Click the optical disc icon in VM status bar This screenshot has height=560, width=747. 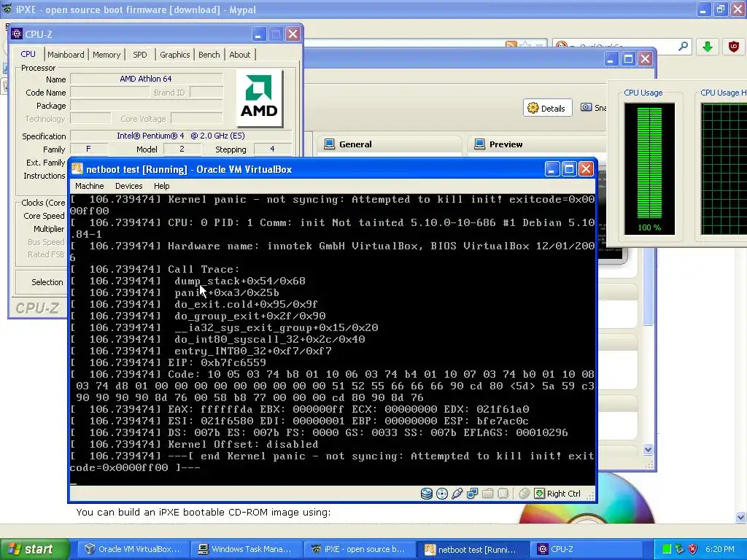[442, 494]
